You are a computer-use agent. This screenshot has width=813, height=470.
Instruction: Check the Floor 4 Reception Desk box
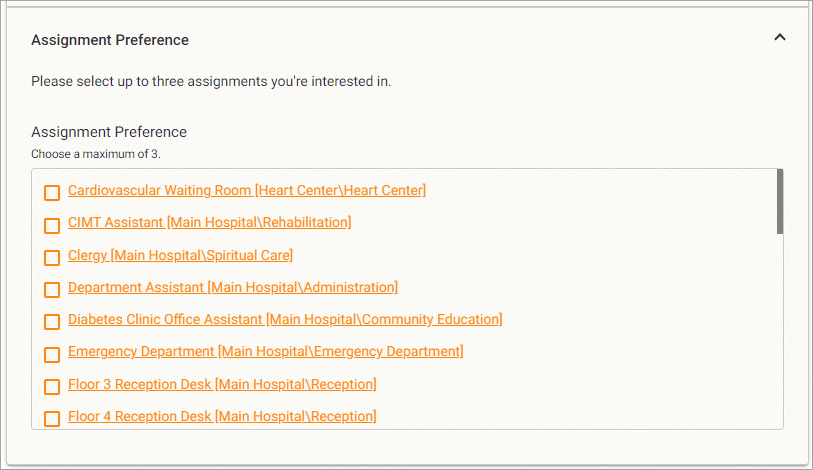click(52, 419)
